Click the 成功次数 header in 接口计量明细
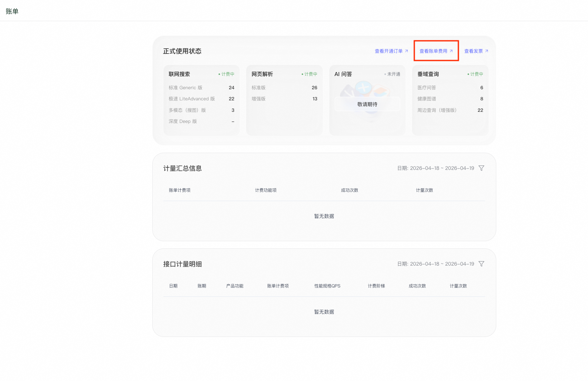 pyautogui.click(x=417, y=286)
